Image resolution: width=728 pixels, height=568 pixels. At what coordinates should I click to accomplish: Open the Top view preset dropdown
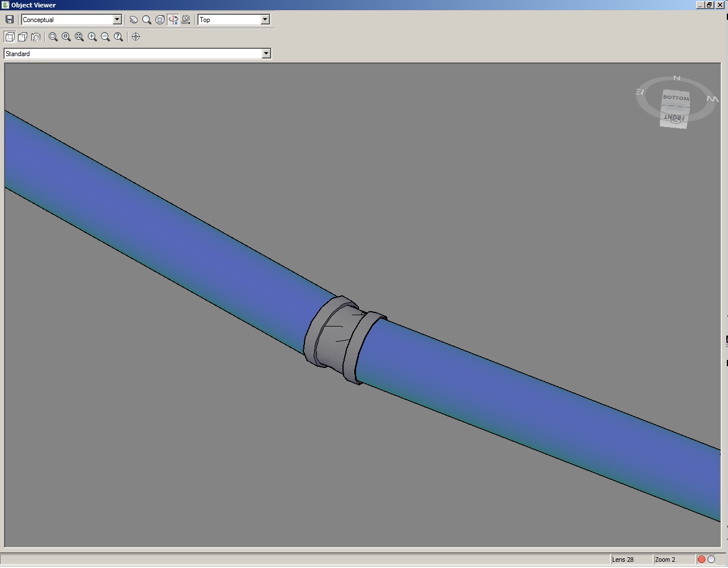[266, 19]
